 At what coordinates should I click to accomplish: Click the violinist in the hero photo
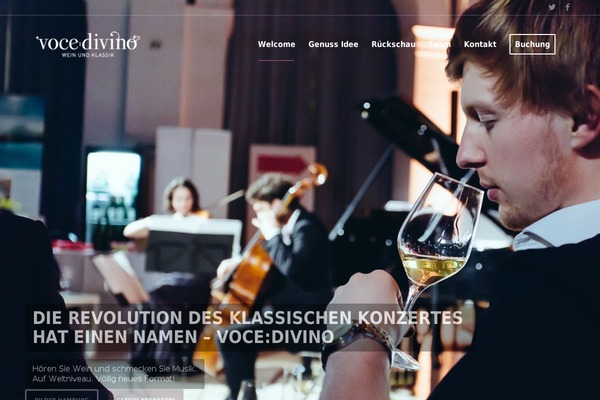(180, 207)
